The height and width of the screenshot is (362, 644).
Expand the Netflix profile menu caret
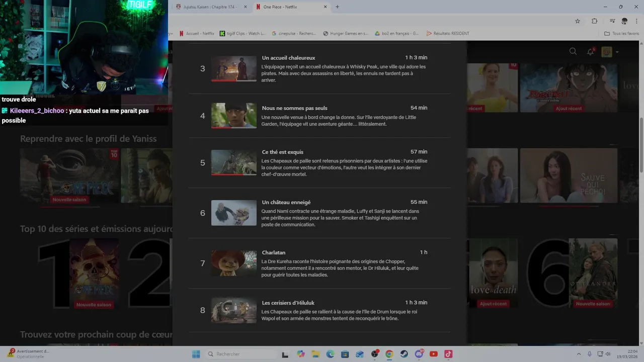click(x=617, y=52)
